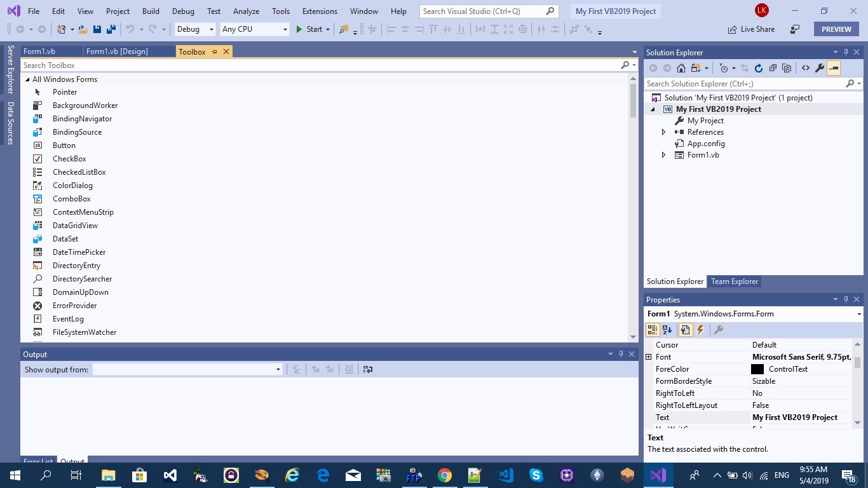Screen dimensions: 868x488
Task: Click the Find in Files toolbar icon
Action: click(344, 29)
